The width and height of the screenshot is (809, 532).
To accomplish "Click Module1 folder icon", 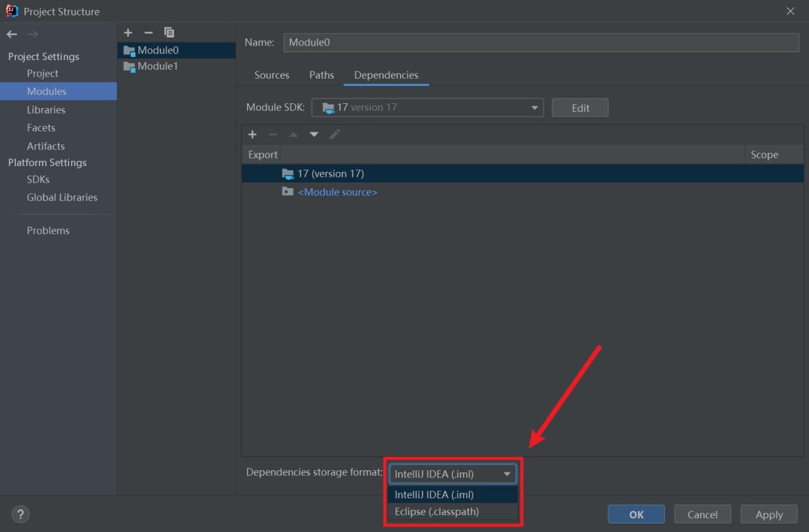I will coord(129,66).
